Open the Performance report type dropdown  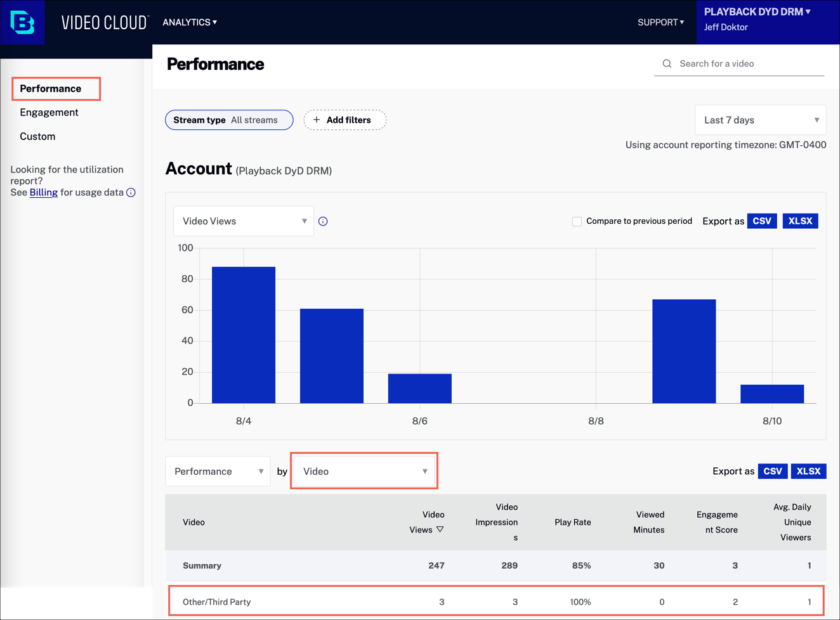coord(218,471)
